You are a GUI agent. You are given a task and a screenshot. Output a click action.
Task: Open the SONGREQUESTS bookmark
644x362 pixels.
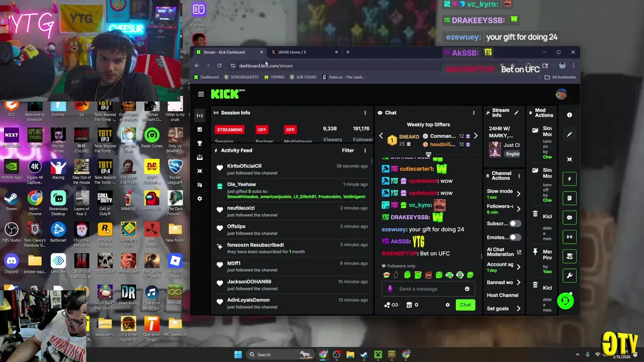point(241,77)
